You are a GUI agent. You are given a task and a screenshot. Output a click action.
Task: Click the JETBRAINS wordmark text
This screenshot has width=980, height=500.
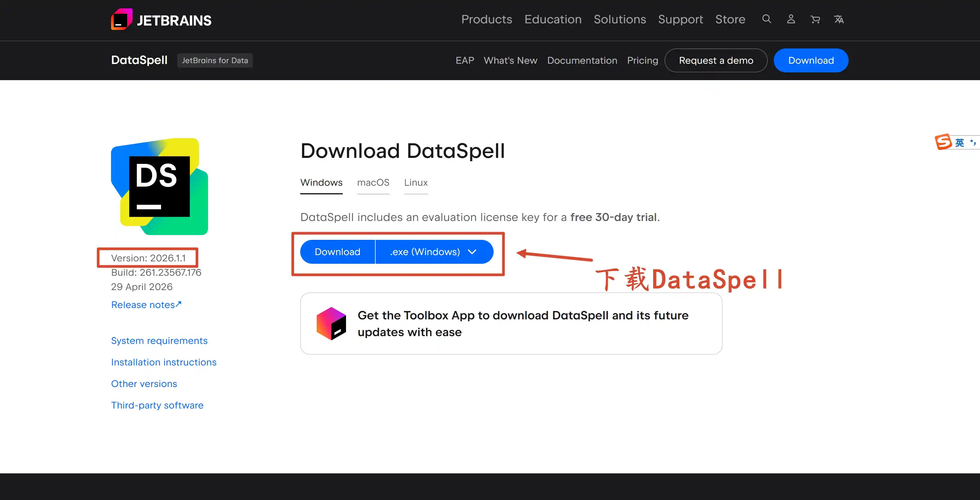(174, 21)
